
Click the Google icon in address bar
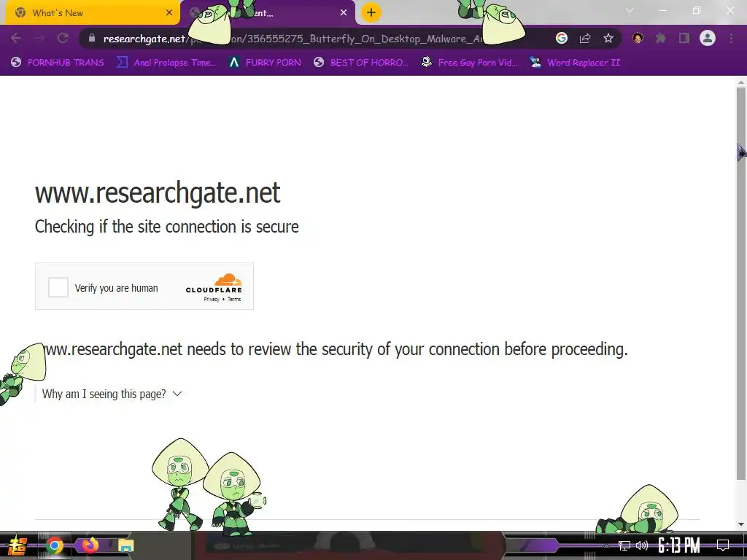pos(562,38)
